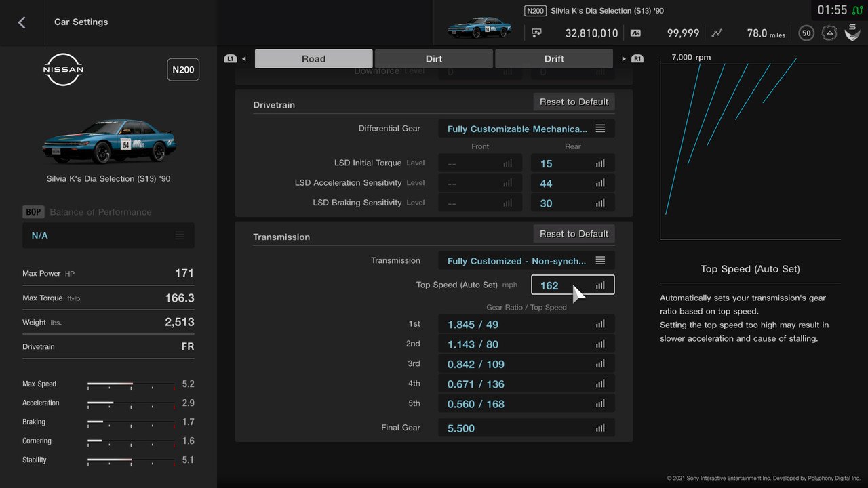
Task: Adjust rear LSD Braking Sensitivity value 30
Action: (573, 203)
